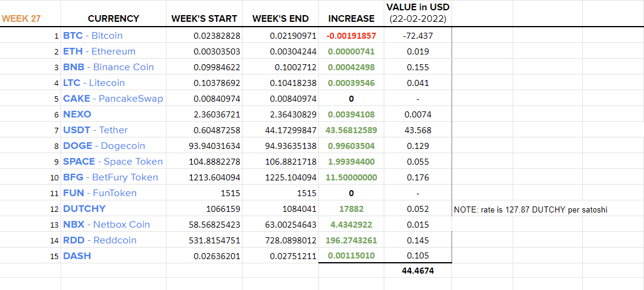This screenshot has width=644, height=290.
Task: Select NEXO USD value 0.0074
Action: 418,114
